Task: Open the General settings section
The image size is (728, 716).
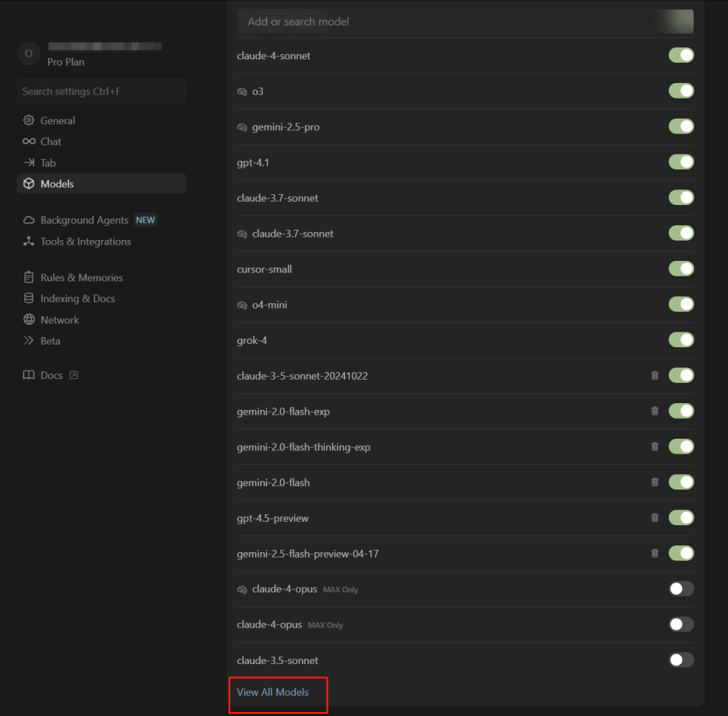Action: tap(57, 121)
